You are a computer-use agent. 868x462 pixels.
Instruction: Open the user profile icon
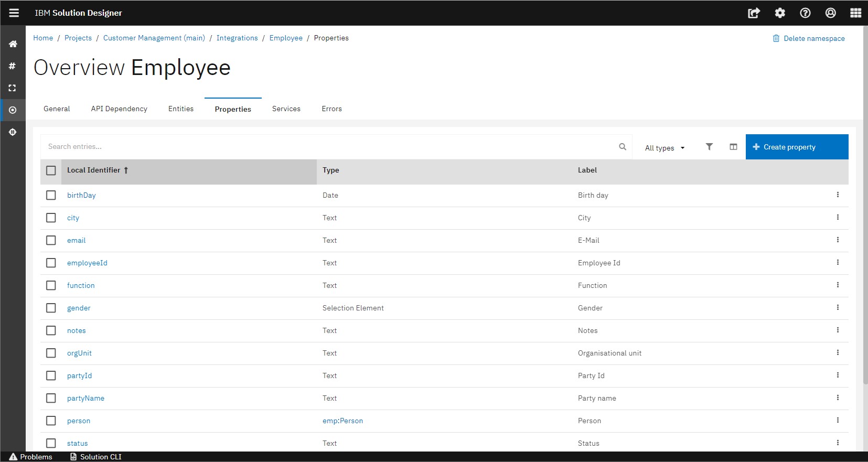click(x=830, y=13)
